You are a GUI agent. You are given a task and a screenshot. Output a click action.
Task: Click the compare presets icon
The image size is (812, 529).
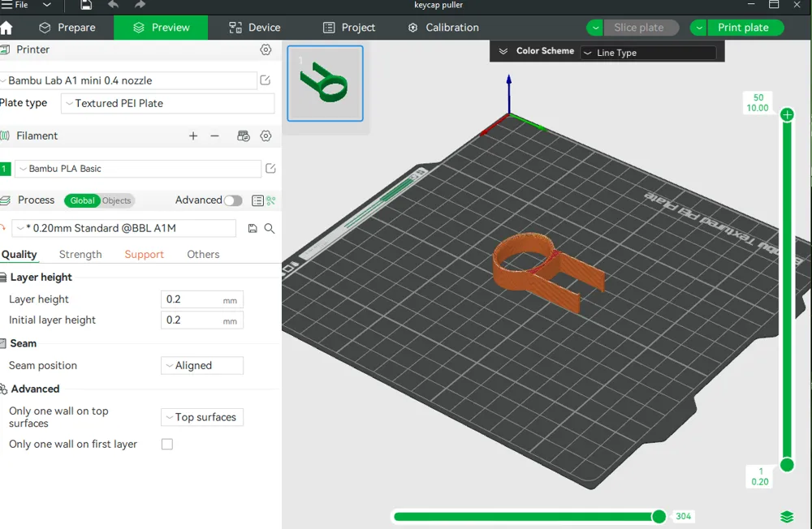coord(271,201)
